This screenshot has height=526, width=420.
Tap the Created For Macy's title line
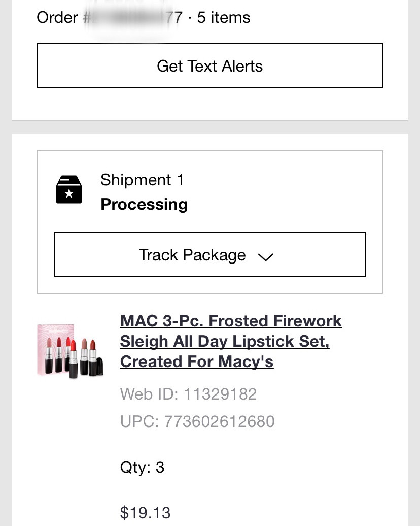[197, 362]
